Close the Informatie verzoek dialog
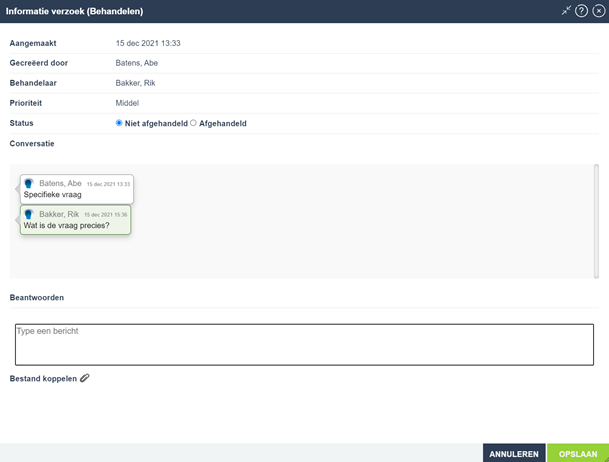Viewport: 609px width, 462px height. [599, 11]
